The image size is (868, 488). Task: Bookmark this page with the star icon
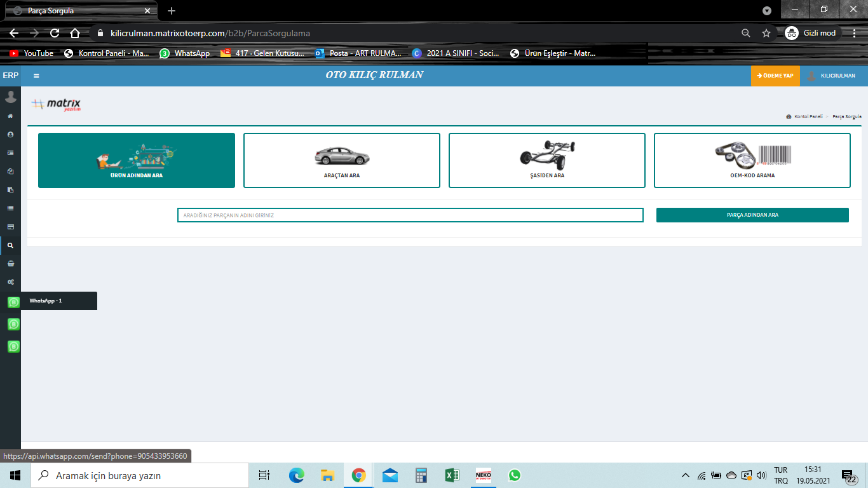click(x=766, y=33)
